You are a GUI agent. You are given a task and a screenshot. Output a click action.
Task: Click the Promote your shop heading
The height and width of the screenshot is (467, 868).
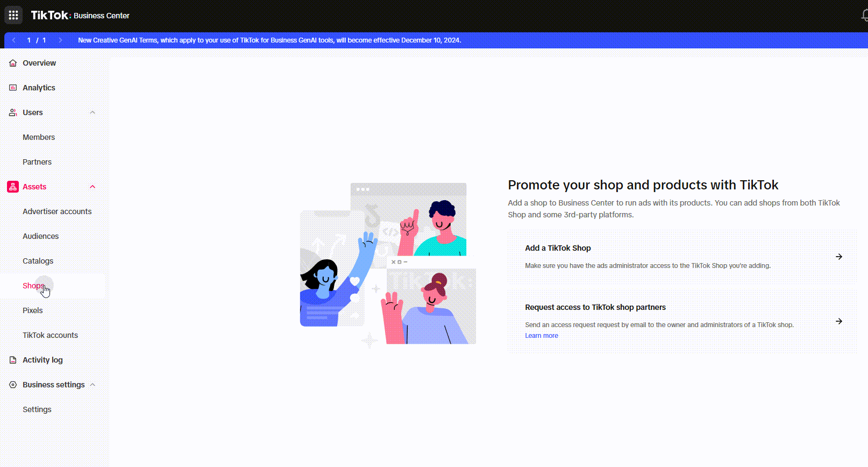643,185
